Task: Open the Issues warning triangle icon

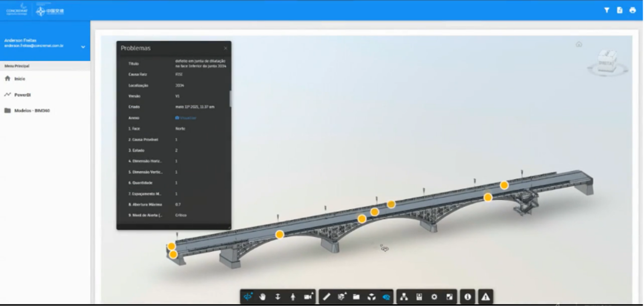Action: coord(485,297)
